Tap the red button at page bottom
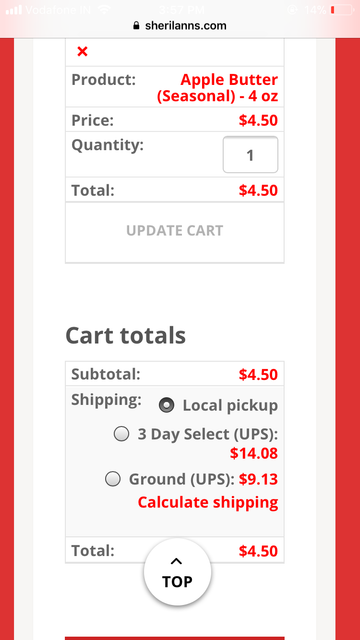 point(175,638)
